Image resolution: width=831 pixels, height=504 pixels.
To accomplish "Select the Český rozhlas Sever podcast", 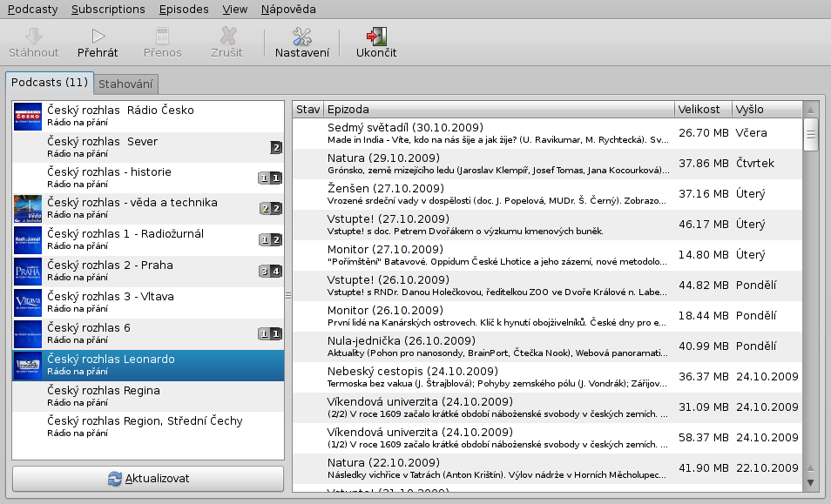I will [148, 147].
